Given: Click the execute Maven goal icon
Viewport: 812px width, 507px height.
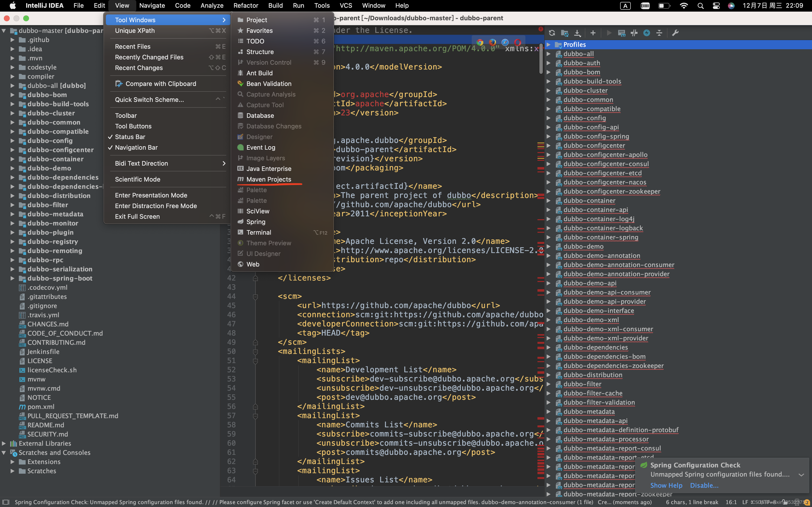Looking at the screenshot, I should 621,33.
